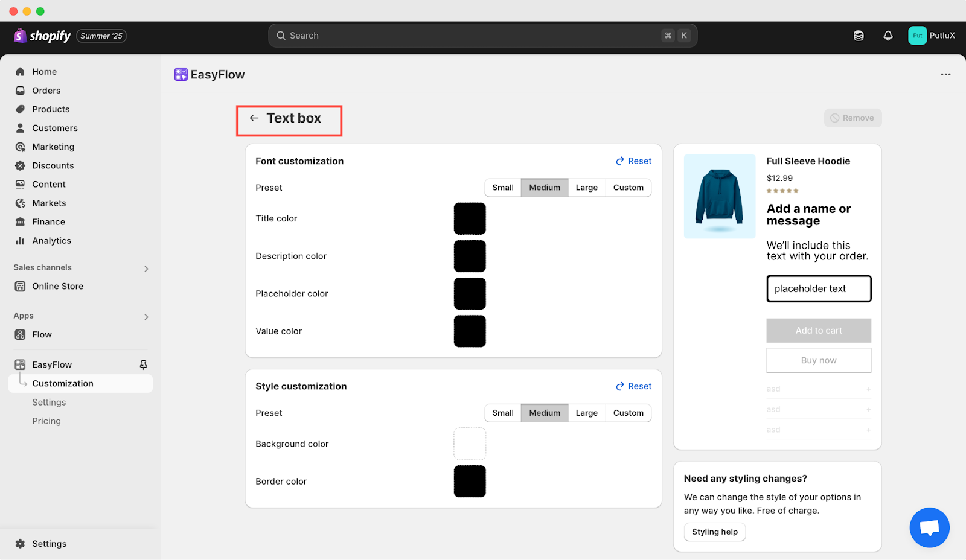Select Small style preset
Screen dimensions: 966x560
pyautogui.click(x=503, y=413)
